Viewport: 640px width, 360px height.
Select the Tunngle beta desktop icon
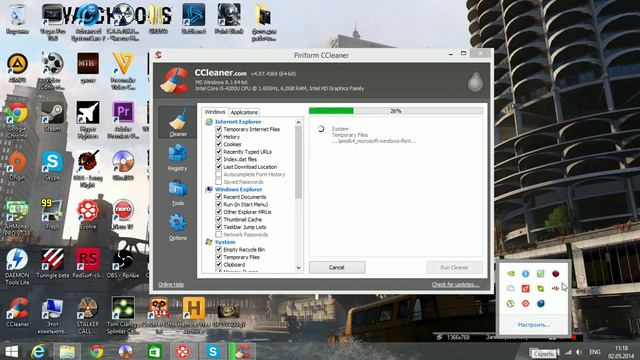pos(52,263)
